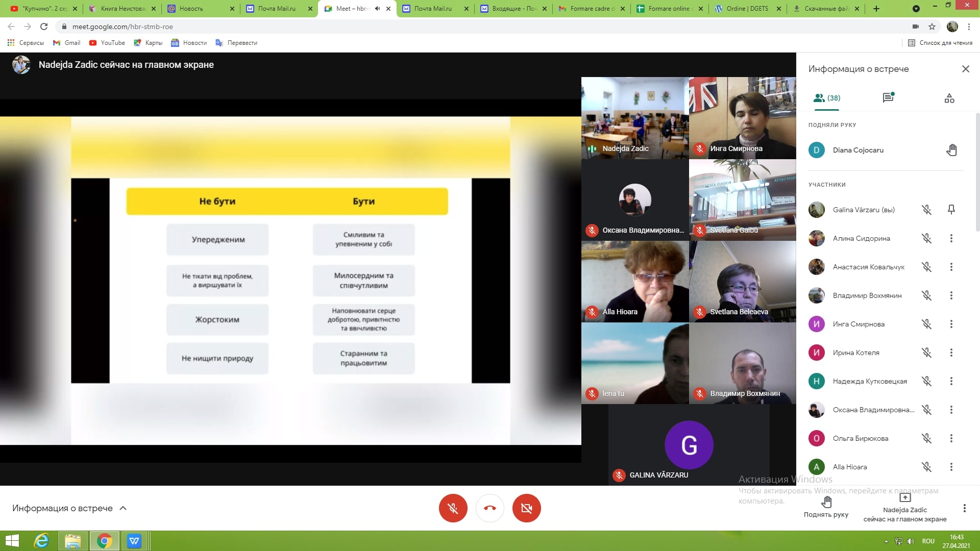The width and height of the screenshot is (980, 551).
Task: Lower Diana Cojocaru's raised hand icon
Action: [x=951, y=150]
